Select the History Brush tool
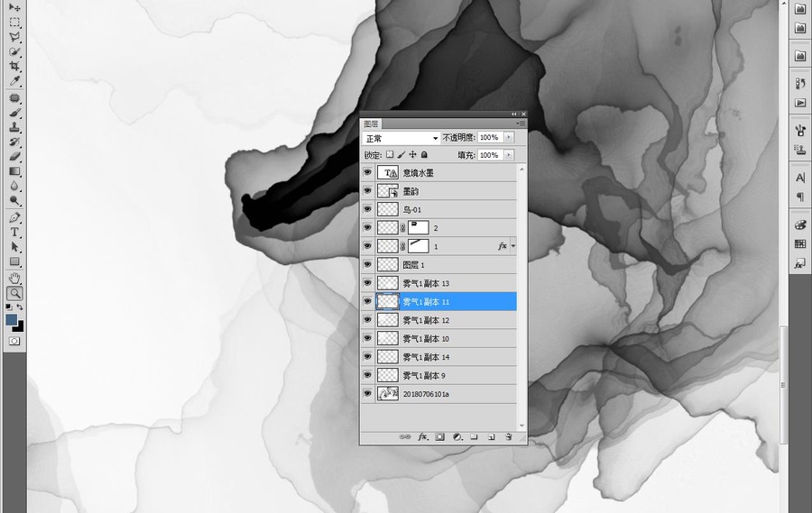This screenshot has height=513, width=812. (14, 142)
